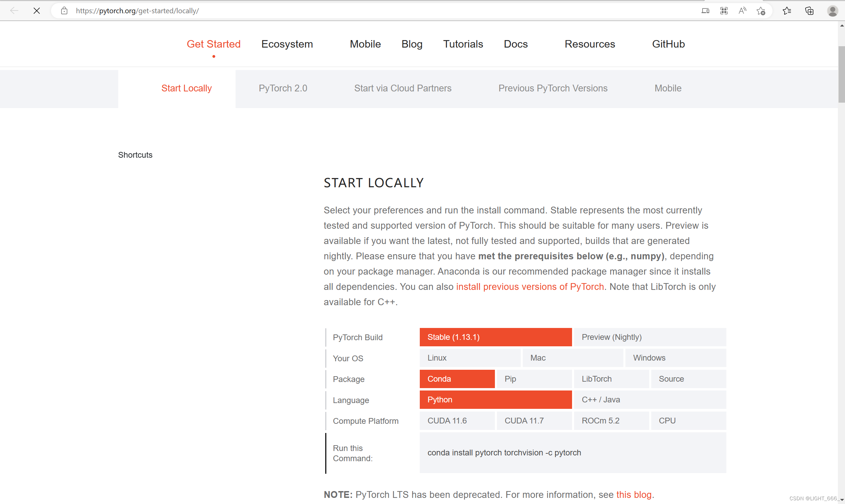
Task: Click the page vertical scrollbar thumb
Action: pyautogui.click(x=841, y=74)
